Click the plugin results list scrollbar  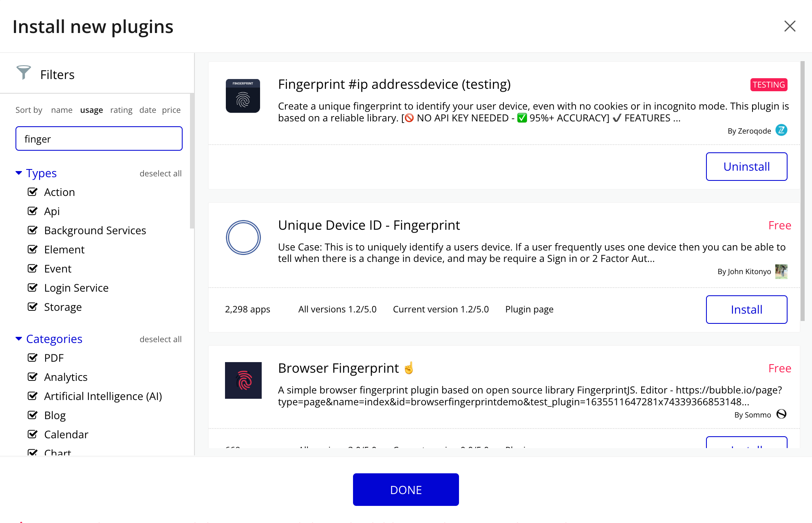802,191
